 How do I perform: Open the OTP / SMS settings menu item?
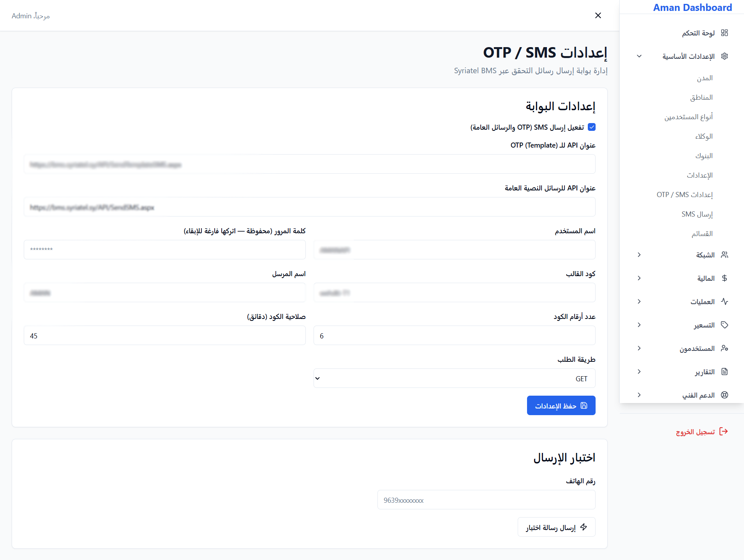coord(685,195)
